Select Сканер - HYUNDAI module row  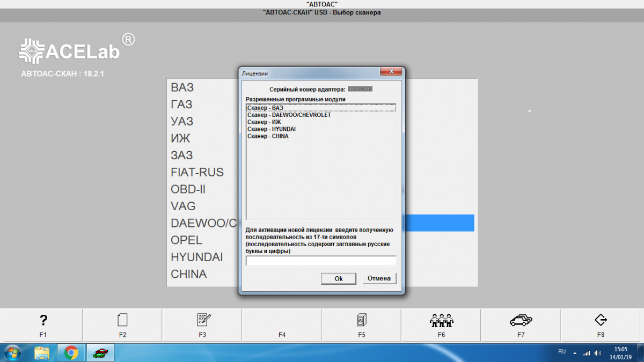click(x=321, y=129)
